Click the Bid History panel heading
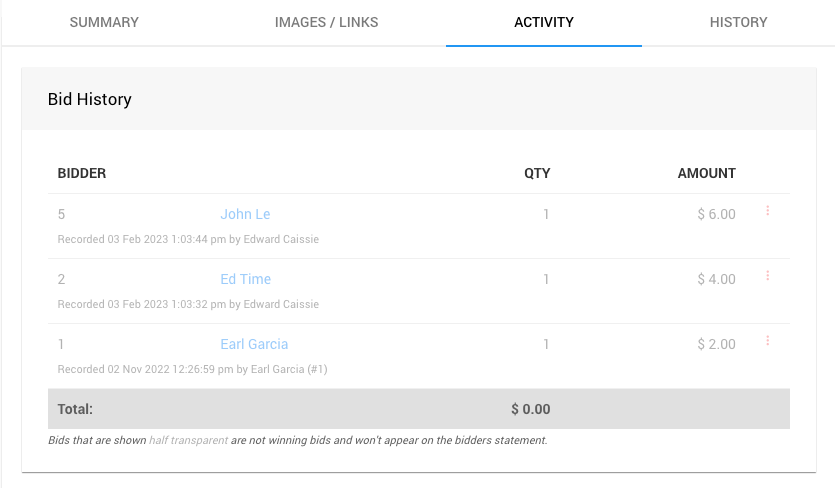 [90, 99]
